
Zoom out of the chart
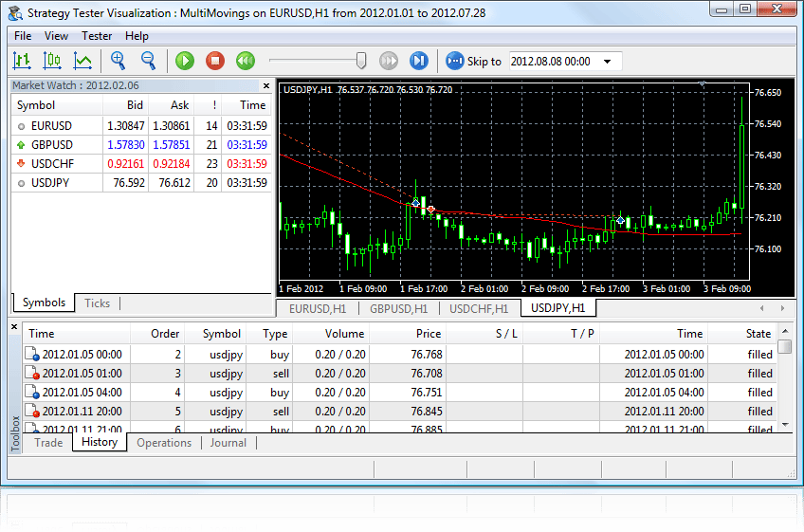coord(149,61)
